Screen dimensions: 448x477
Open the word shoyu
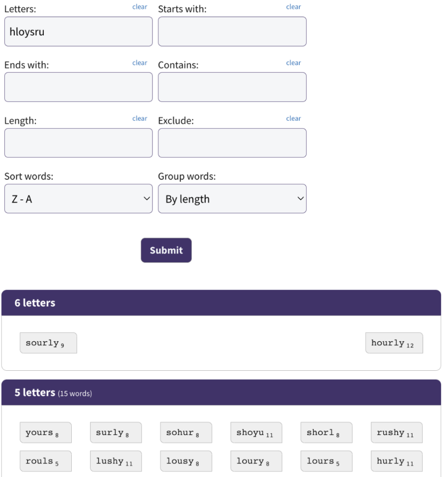coord(256,432)
